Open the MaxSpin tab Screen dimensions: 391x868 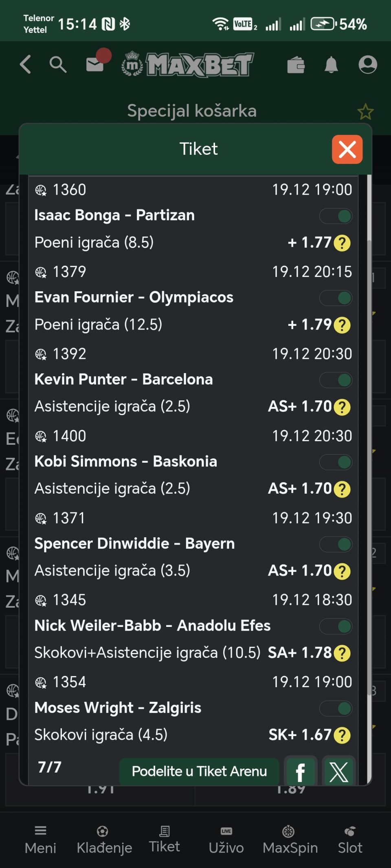coord(290,839)
